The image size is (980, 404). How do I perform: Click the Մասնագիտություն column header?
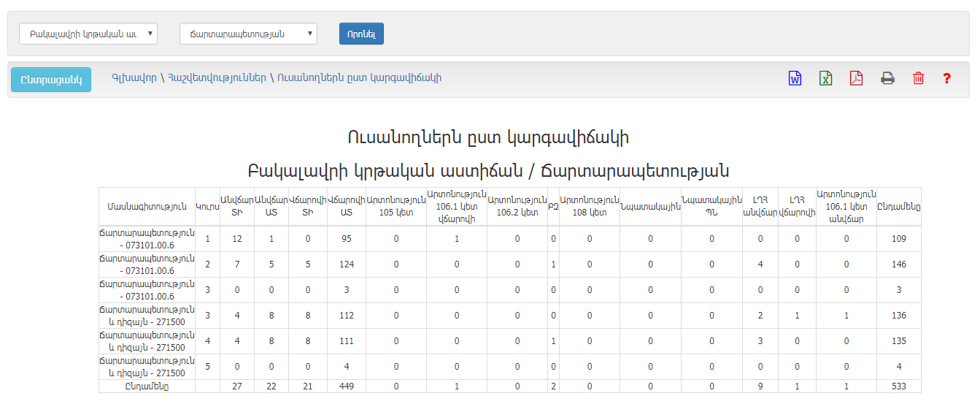pos(147,207)
